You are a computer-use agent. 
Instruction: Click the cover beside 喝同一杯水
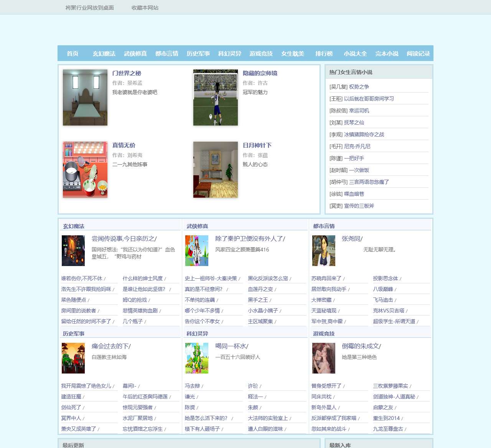197,358
